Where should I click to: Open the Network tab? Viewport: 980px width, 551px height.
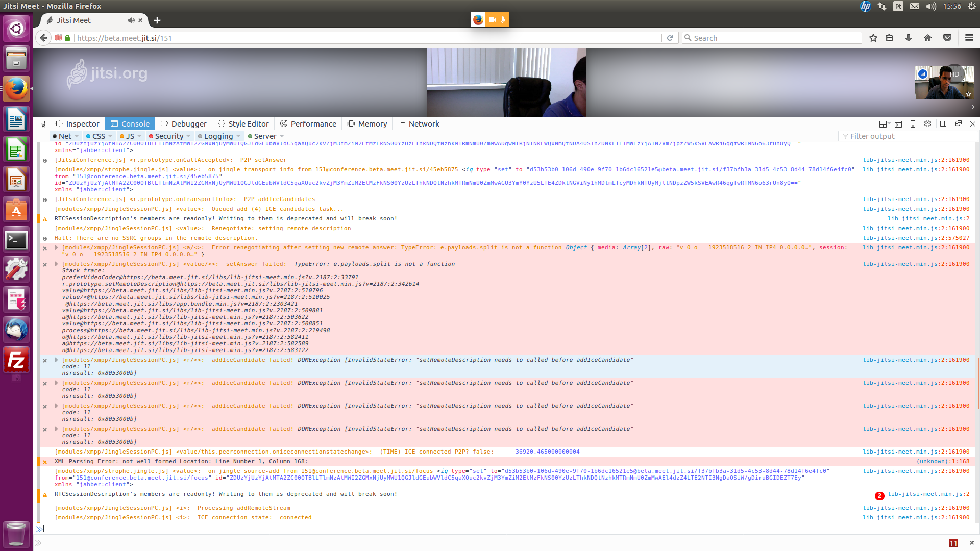[419, 124]
